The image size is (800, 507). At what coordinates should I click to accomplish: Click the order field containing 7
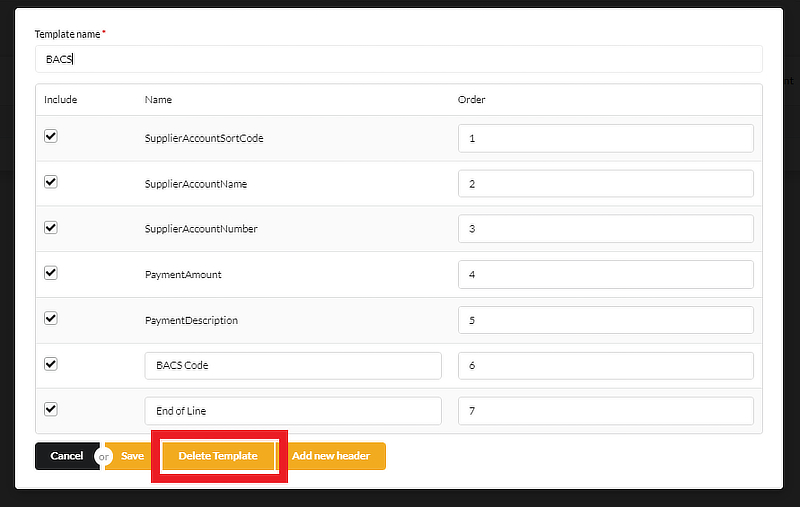[x=605, y=411]
